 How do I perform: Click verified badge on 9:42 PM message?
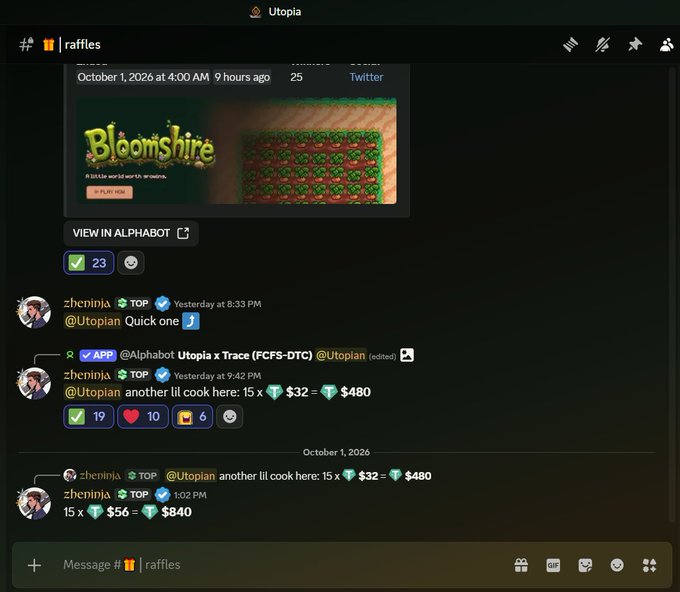click(x=163, y=375)
